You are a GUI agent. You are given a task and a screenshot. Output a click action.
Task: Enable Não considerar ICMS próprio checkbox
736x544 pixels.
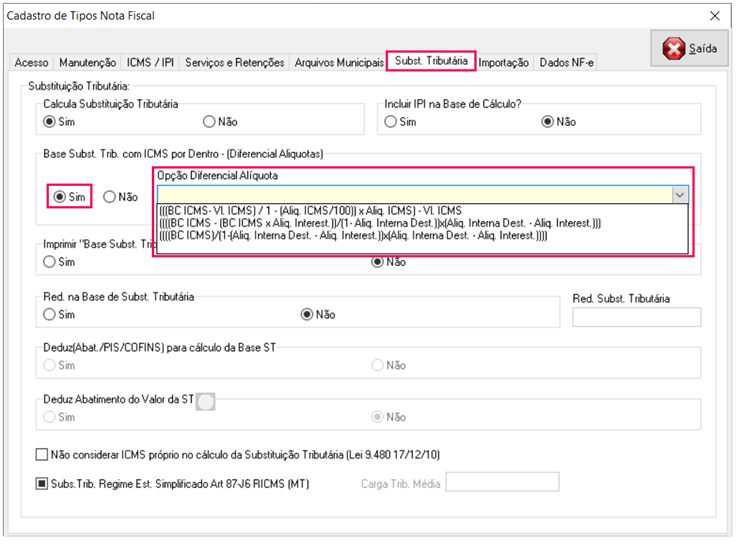(x=41, y=454)
